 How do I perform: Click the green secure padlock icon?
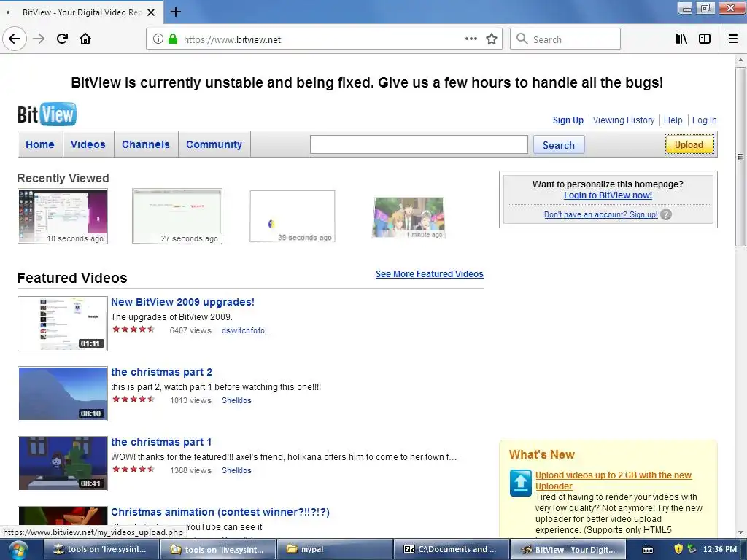tap(173, 39)
